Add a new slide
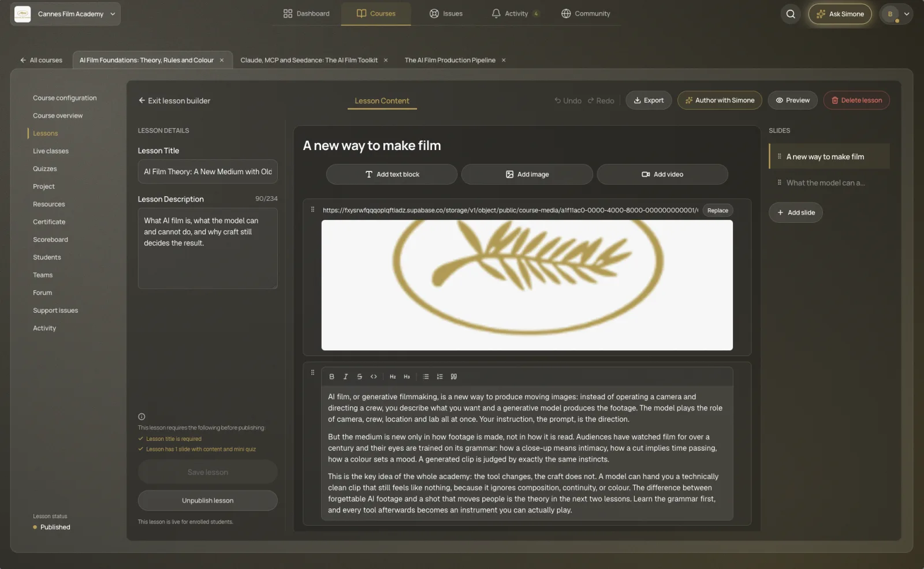Screen dimensions: 924x569 [x=795, y=212]
